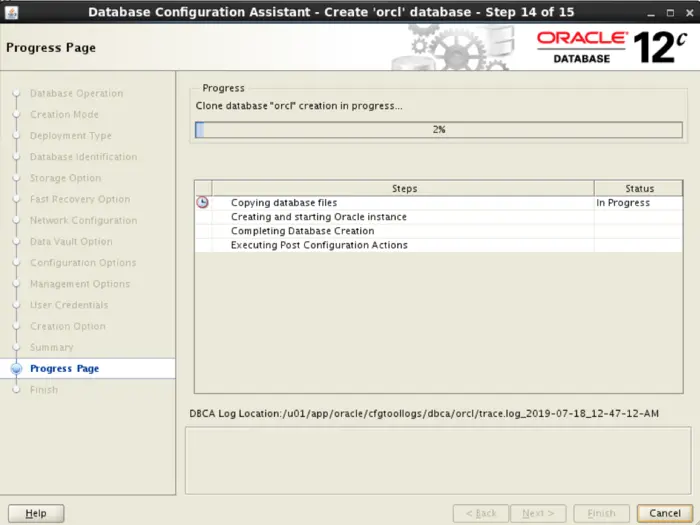Maximize the Database Configuration Assistant window

pyautogui.click(x=671, y=13)
